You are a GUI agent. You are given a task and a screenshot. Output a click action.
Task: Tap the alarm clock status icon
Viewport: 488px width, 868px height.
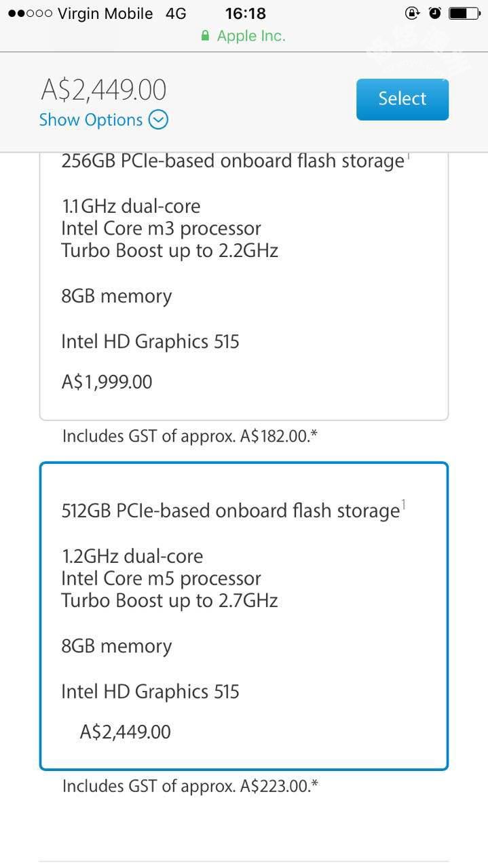point(435,13)
